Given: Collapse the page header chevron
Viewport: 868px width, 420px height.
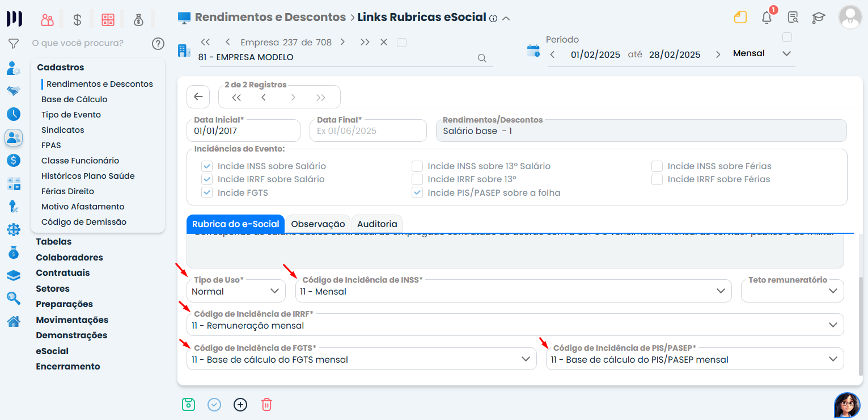Looking at the screenshot, I should (x=506, y=18).
